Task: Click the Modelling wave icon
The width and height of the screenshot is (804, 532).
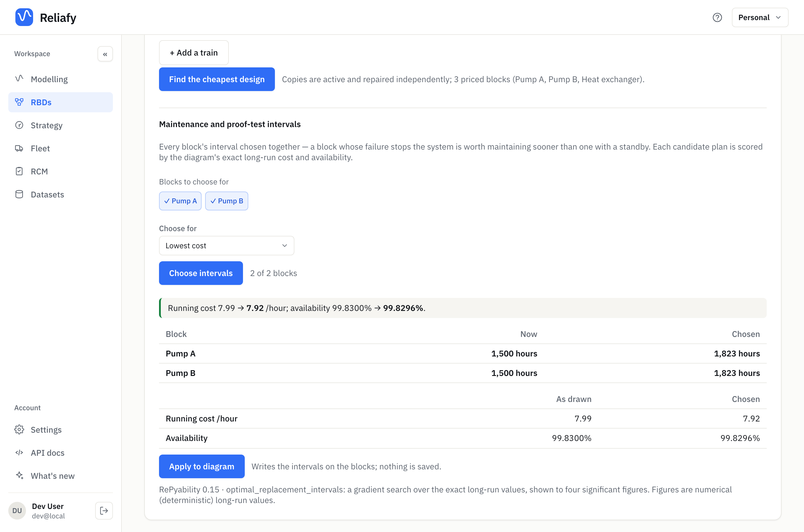Action: tap(19, 79)
